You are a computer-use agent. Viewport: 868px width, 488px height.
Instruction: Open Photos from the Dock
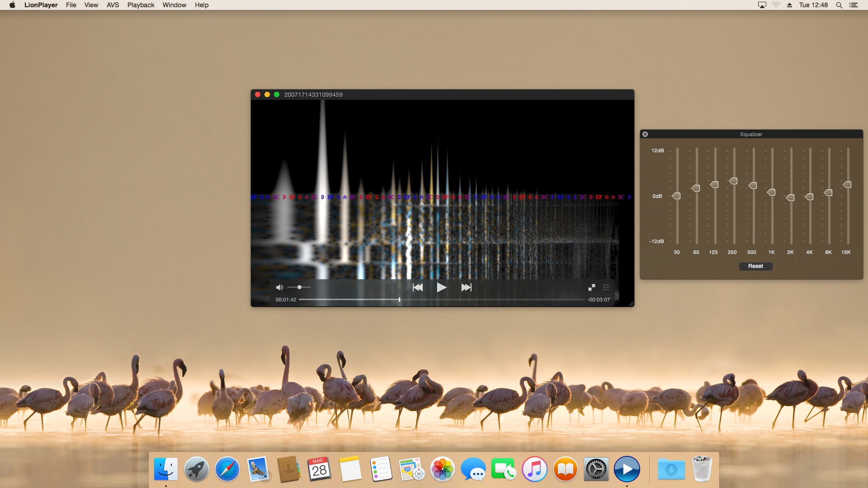pos(442,469)
